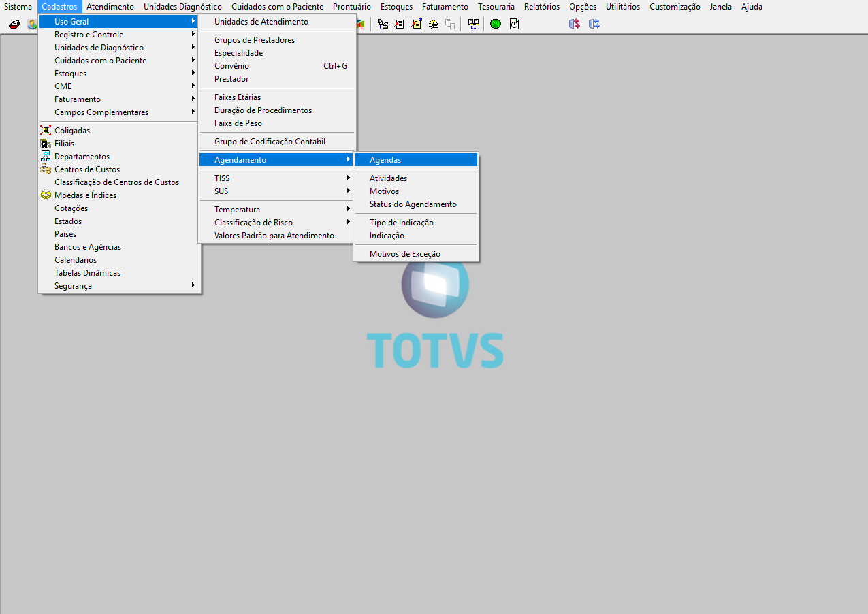Expand the Temperatura submenu

(276, 210)
